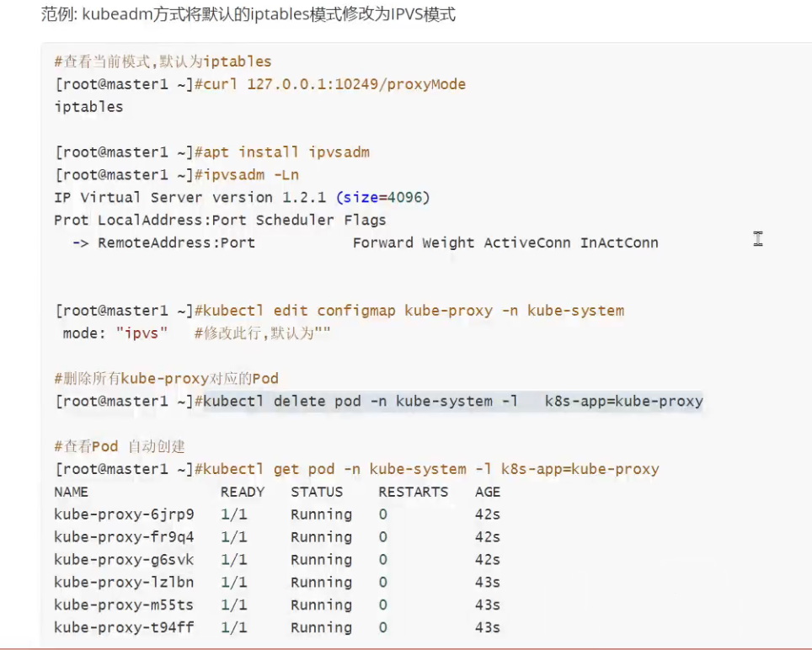812x650 pixels.
Task: Select pod name kube-proxy-m55ts
Action: coord(124,605)
